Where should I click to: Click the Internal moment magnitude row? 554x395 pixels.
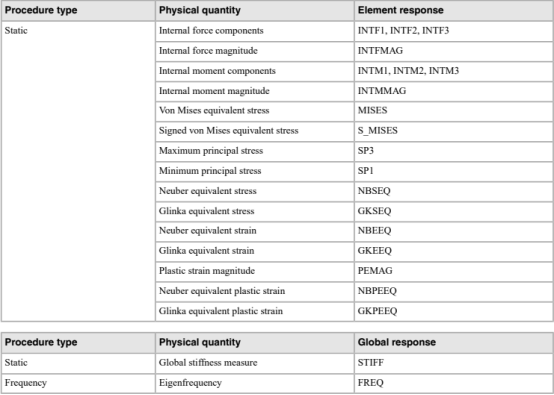pos(354,91)
